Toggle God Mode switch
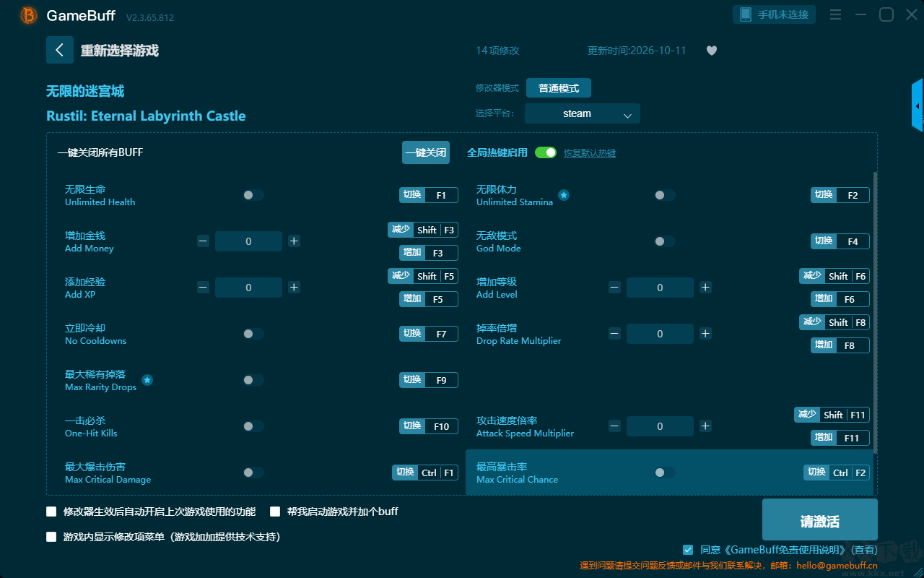 [x=664, y=241]
